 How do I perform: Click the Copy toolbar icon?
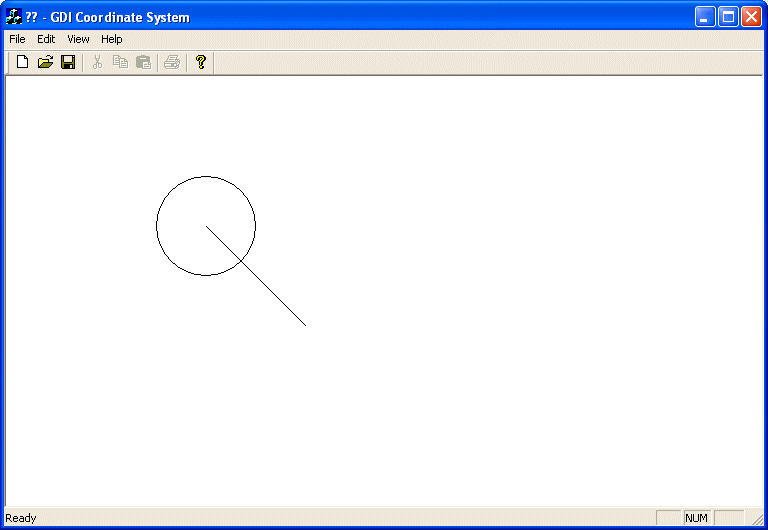click(x=120, y=62)
